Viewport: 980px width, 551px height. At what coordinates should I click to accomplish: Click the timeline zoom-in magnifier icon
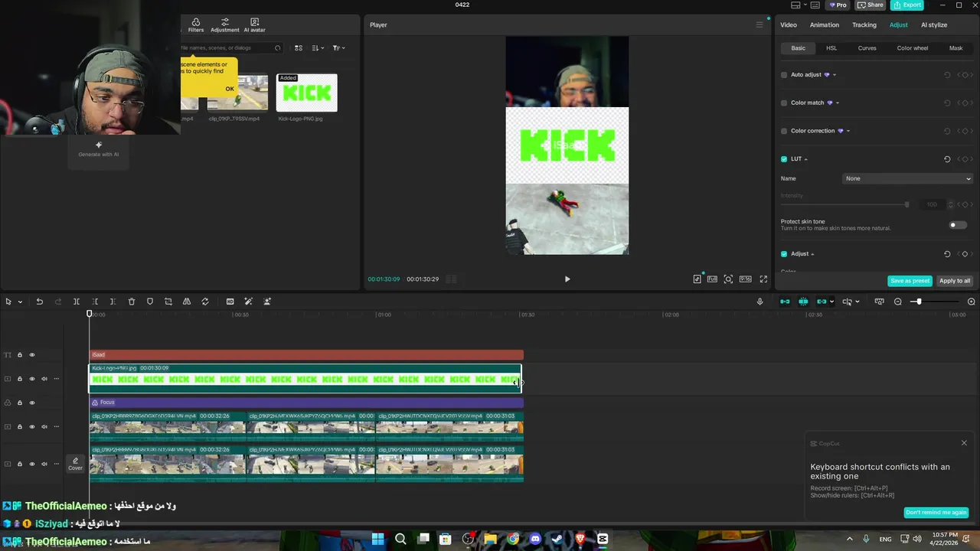click(x=972, y=302)
